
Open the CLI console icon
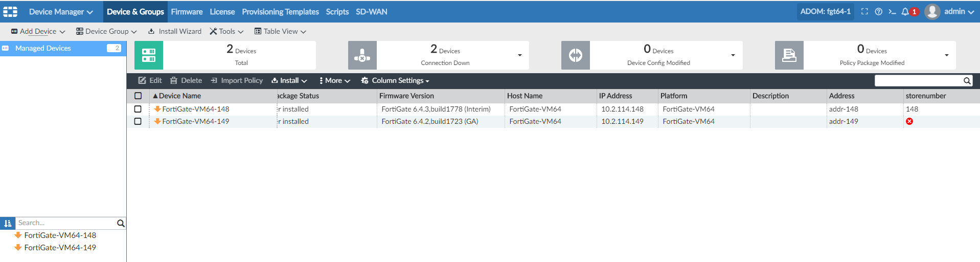(x=892, y=11)
